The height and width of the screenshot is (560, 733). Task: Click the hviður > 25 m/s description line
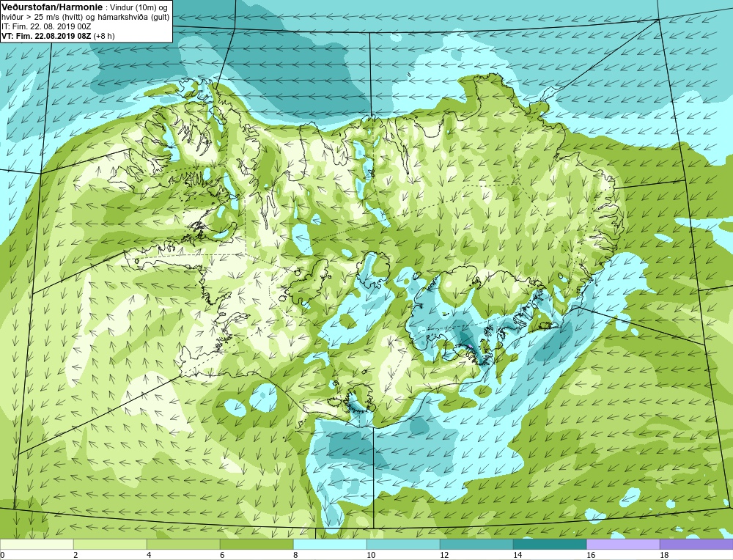86,18
